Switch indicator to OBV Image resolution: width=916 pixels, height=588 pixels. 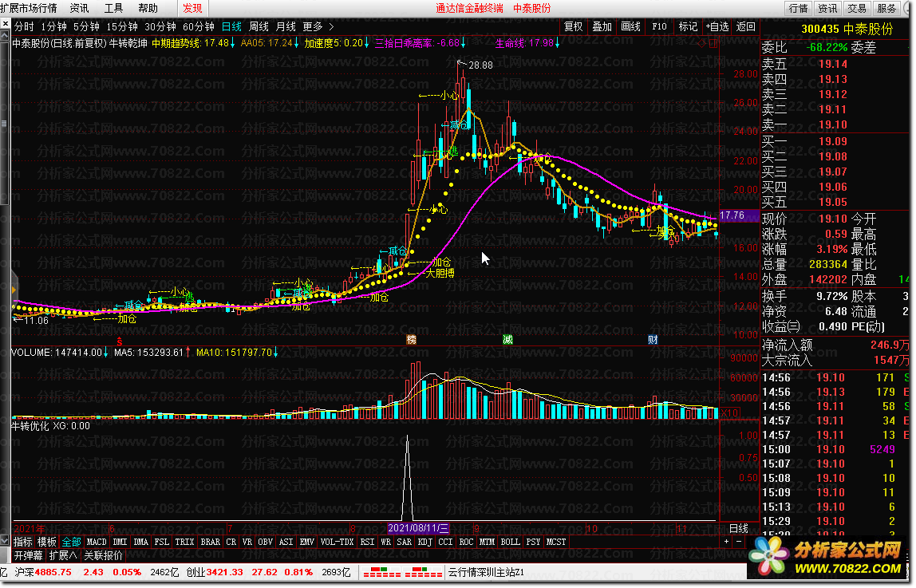click(265, 541)
